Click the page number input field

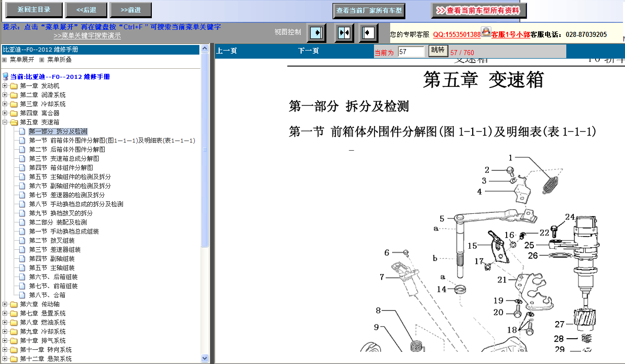tap(411, 52)
